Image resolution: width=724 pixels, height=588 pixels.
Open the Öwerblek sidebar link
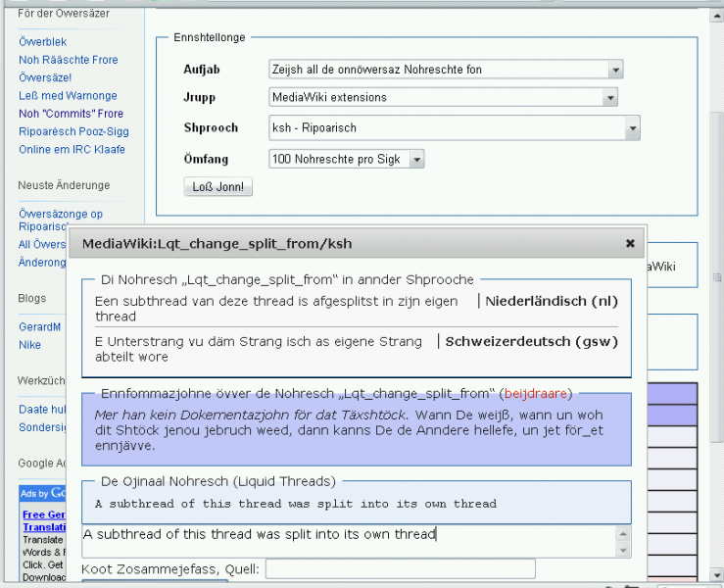pos(43,42)
